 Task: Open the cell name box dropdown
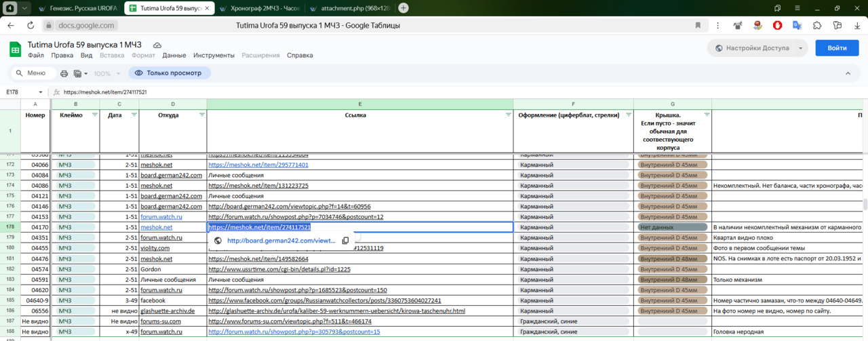point(41,92)
